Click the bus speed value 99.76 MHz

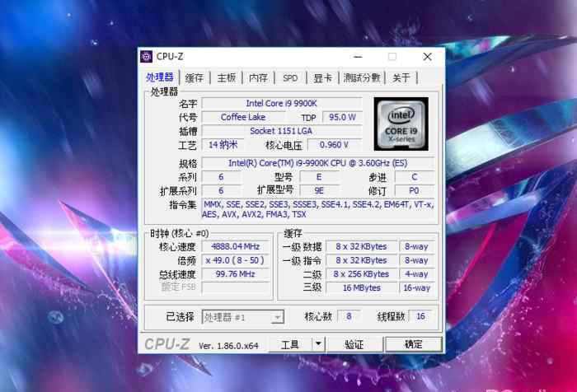coord(236,274)
